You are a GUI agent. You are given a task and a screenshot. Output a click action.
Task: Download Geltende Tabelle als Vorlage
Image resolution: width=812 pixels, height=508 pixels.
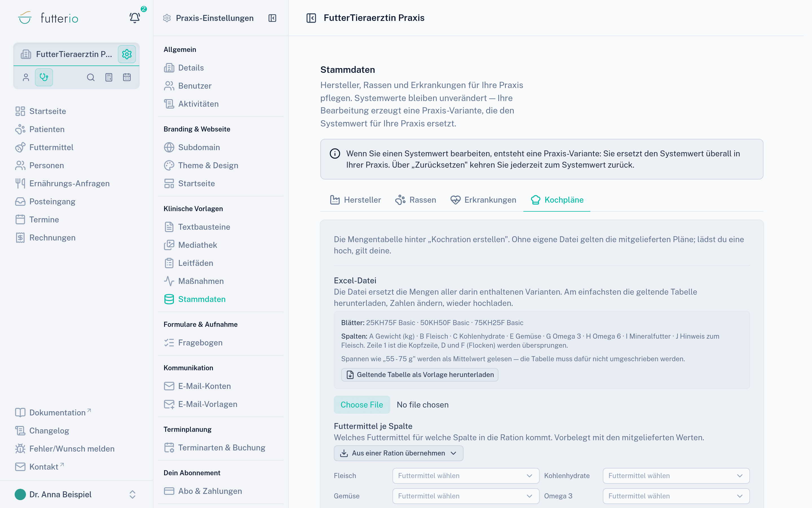[x=420, y=375]
